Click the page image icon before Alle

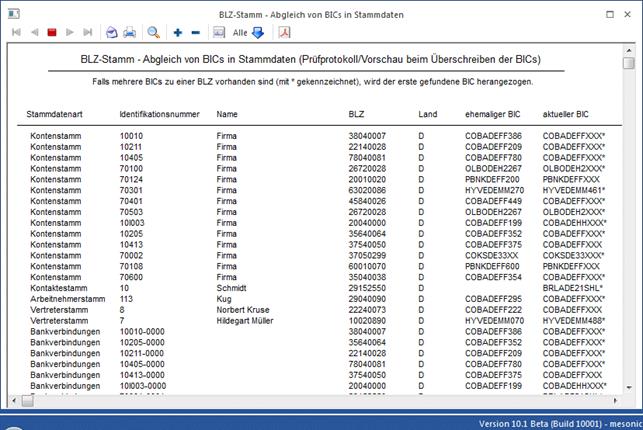coord(219,32)
